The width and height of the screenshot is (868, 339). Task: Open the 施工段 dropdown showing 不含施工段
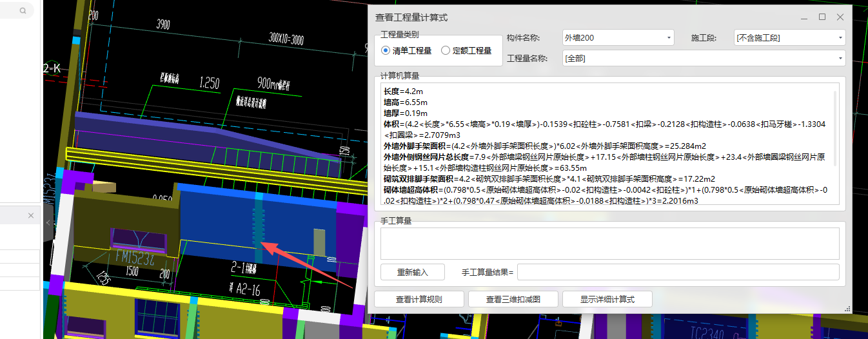(789, 38)
